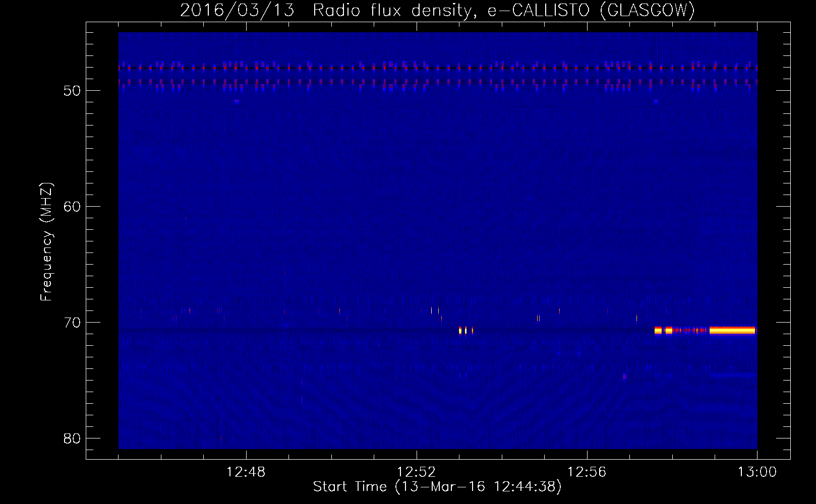The height and width of the screenshot is (504, 816).
Task: Click the 50 frequency tick label
Action: 72,91
